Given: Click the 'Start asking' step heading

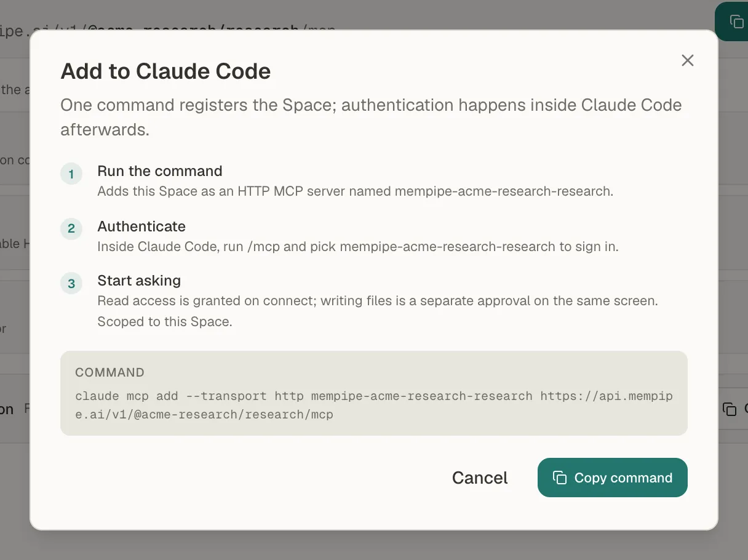Looking at the screenshot, I should tap(139, 281).
